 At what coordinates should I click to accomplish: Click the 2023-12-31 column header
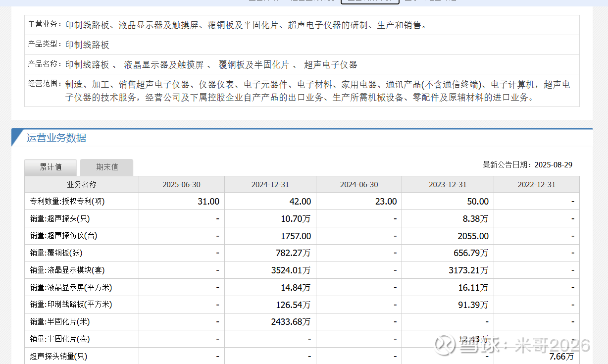[x=448, y=185]
